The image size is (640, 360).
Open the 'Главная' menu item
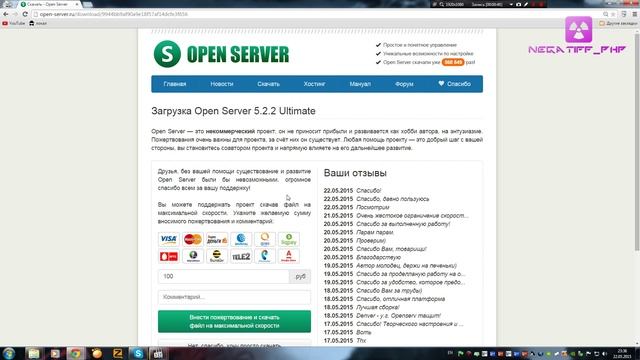(175, 84)
